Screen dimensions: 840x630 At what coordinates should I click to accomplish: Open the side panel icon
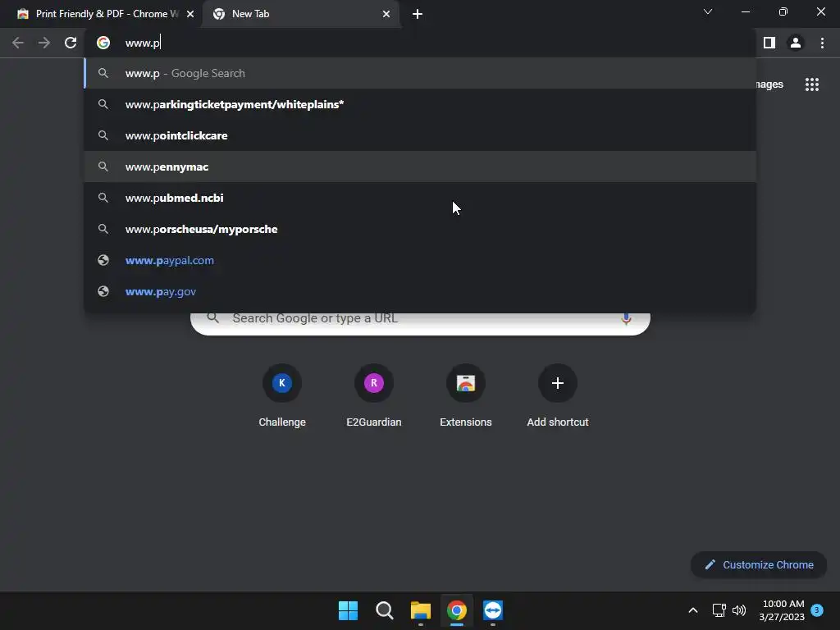point(769,43)
